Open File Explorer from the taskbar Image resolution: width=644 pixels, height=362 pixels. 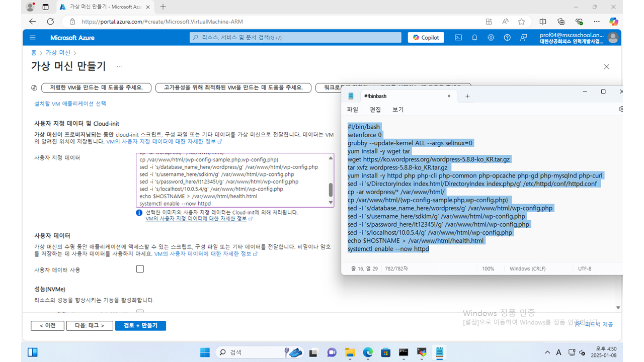coord(349,352)
